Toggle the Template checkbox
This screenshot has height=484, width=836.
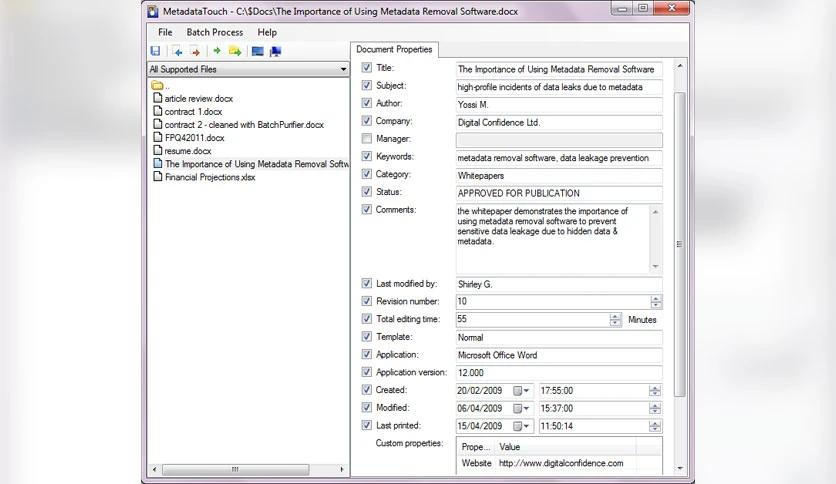[x=366, y=336]
